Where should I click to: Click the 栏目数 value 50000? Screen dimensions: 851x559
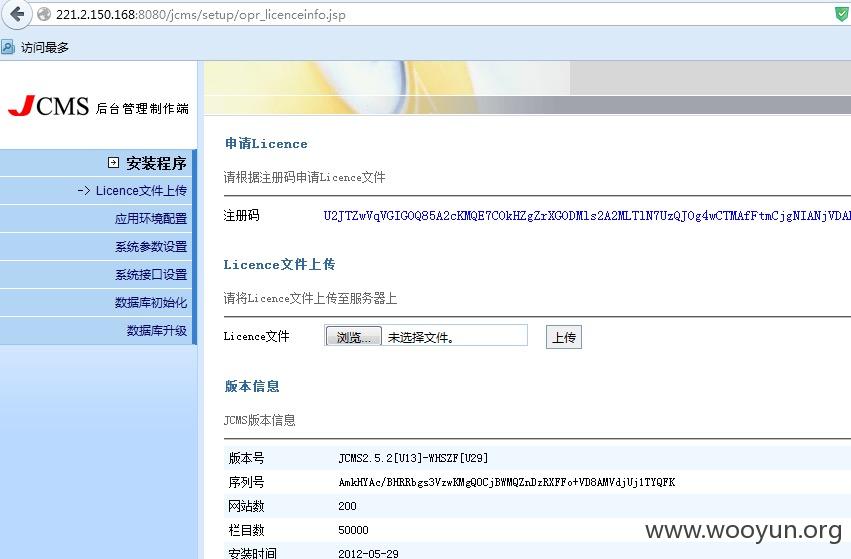[x=353, y=530]
